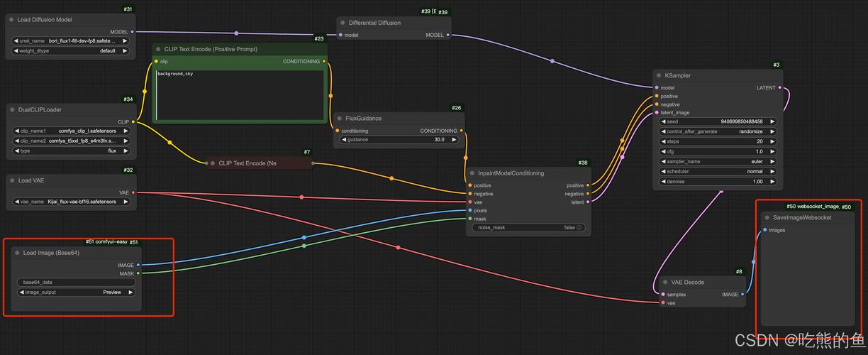Image resolution: width=868 pixels, height=355 pixels.
Task: Click the right arrow of the steps widget
Action: [772, 141]
